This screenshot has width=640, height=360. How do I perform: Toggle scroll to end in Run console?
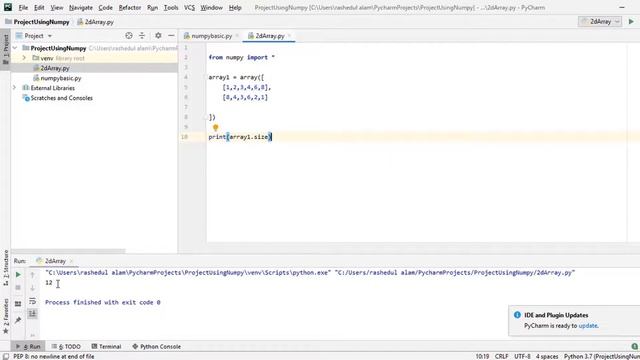click(33, 313)
